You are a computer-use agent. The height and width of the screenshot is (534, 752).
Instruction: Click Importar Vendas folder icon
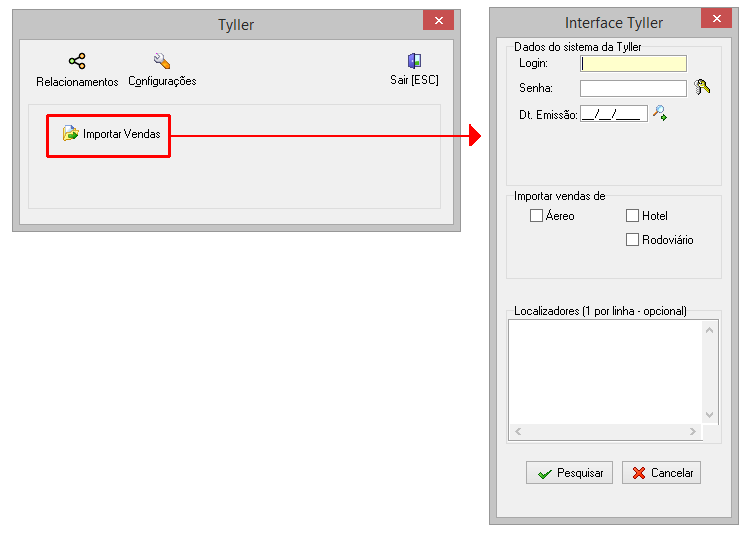(x=71, y=133)
